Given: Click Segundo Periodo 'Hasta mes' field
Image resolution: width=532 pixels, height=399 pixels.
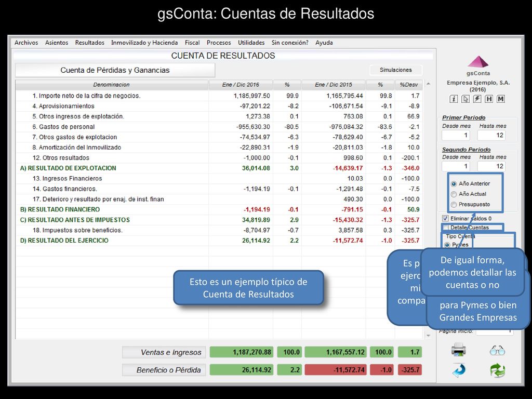Looking at the screenshot, I should coord(491,166).
